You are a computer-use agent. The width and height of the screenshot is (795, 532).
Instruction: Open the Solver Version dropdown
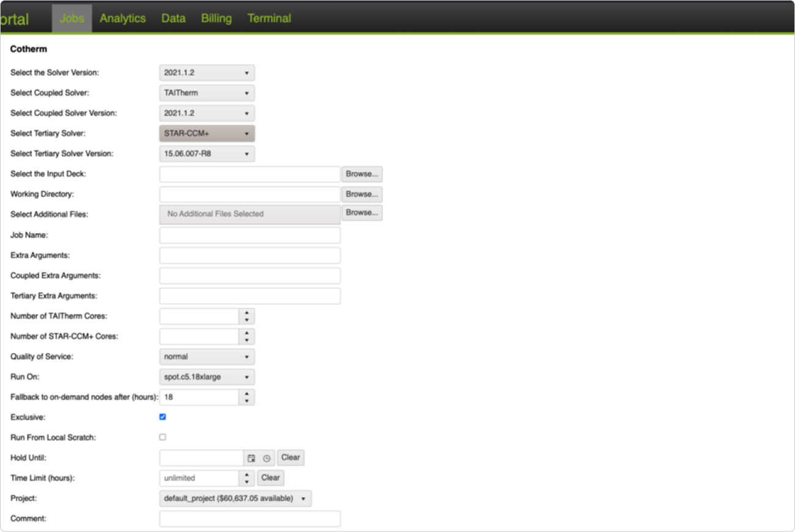[x=207, y=73]
